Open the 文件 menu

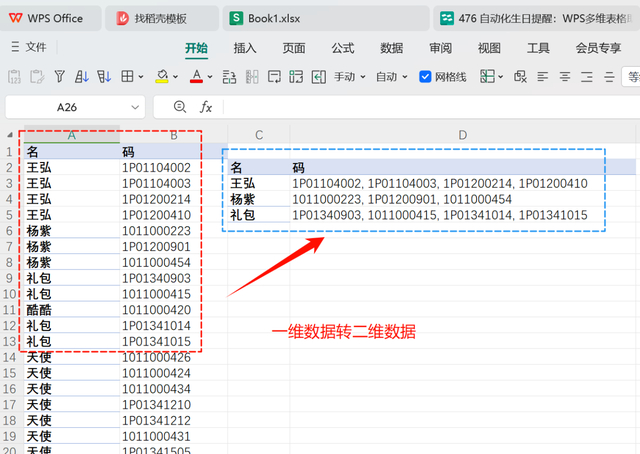tap(36, 47)
